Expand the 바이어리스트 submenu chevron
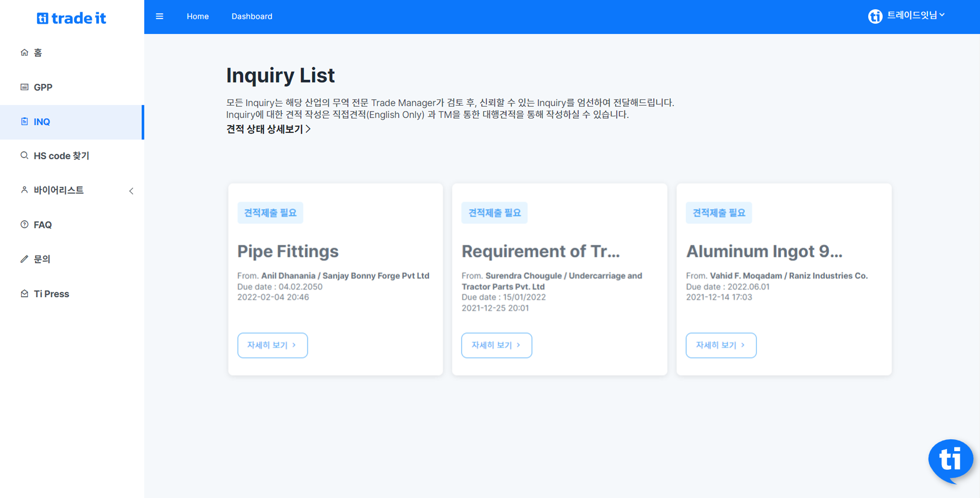 (x=131, y=191)
